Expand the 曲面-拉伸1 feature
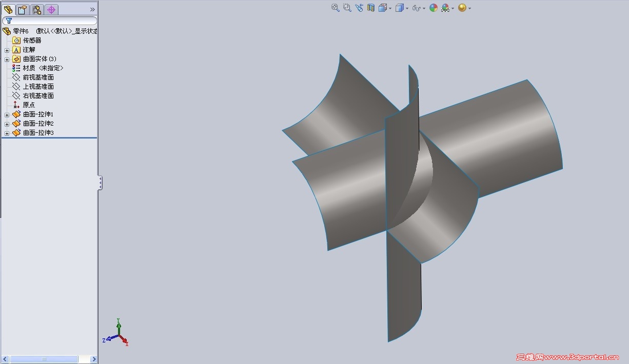This screenshot has height=364, width=629. point(7,114)
